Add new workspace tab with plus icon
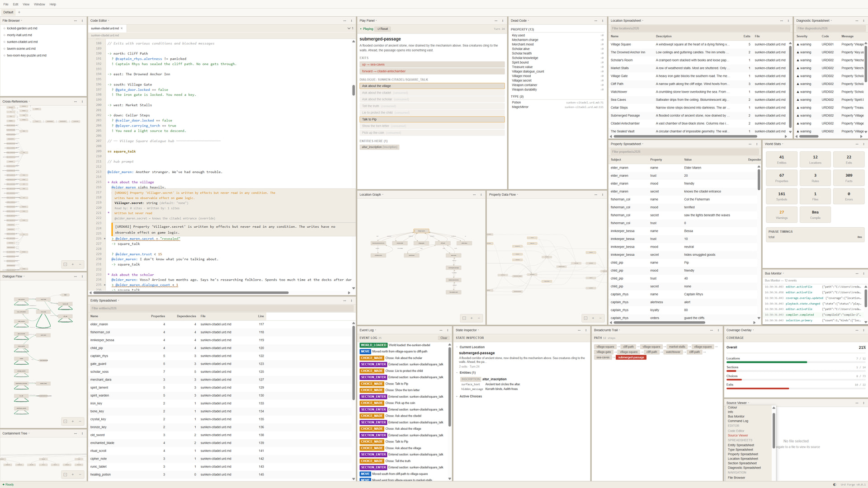The image size is (868, 488). 19,12
